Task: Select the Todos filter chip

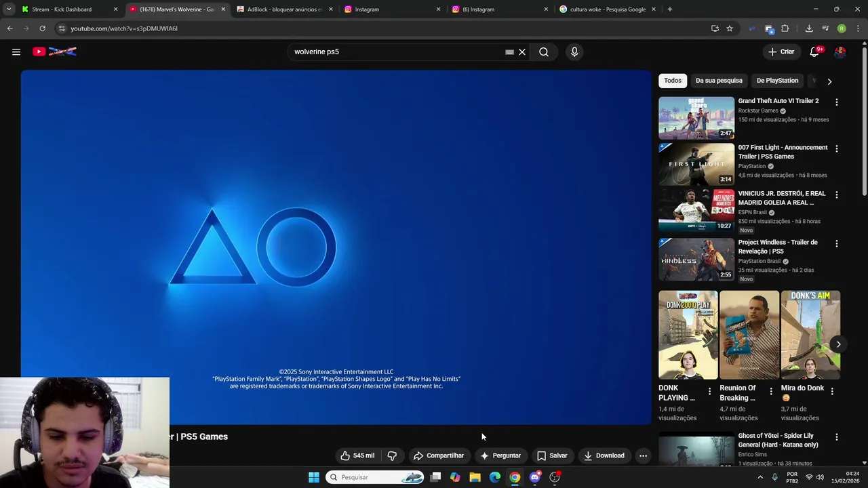Action: tap(673, 81)
